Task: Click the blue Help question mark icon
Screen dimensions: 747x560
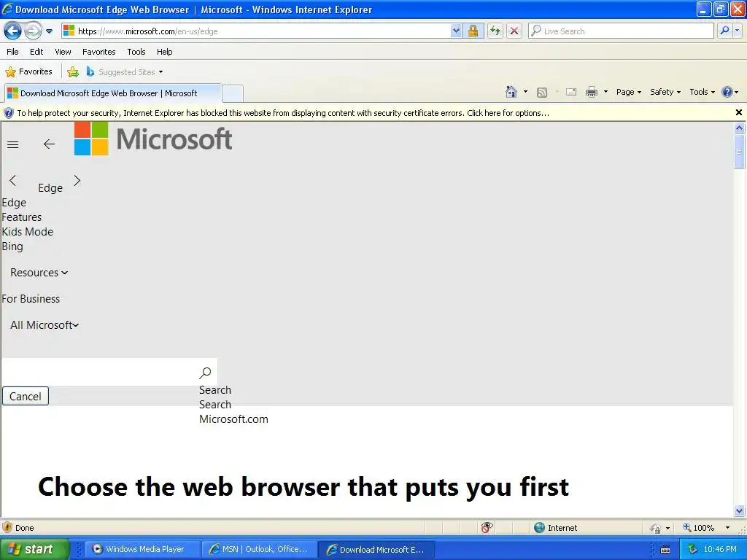Action: point(727,92)
